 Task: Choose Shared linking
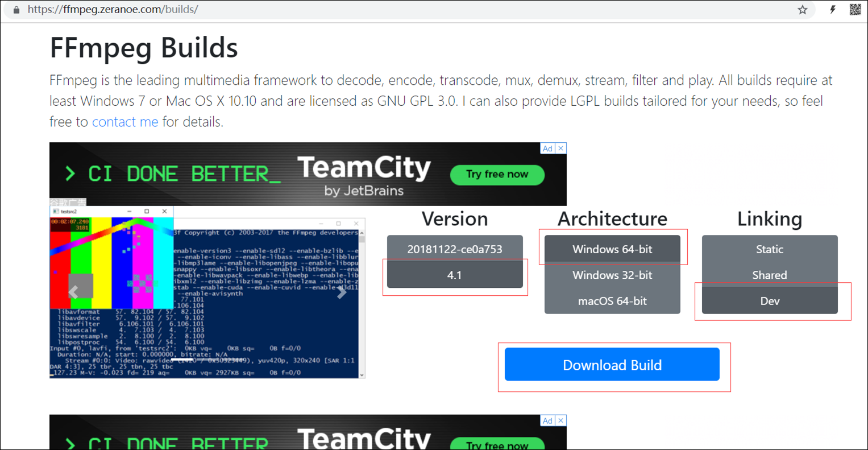tap(769, 275)
